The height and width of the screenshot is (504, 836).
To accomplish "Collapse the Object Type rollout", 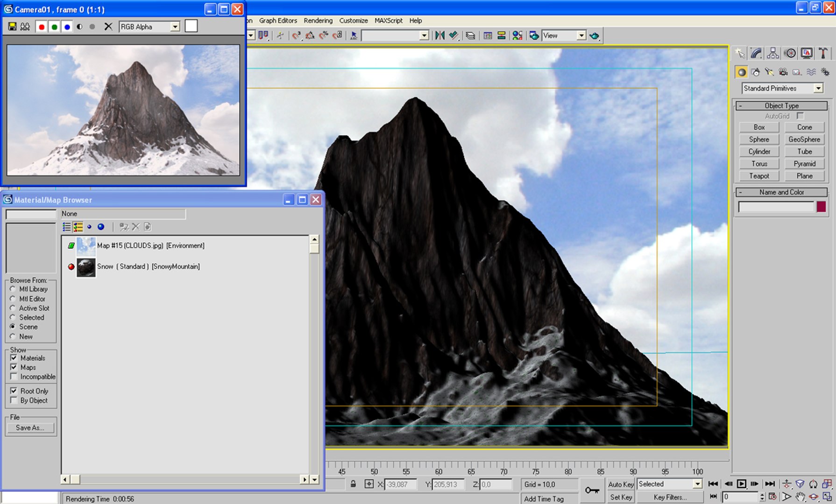I will tap(781, 105).
